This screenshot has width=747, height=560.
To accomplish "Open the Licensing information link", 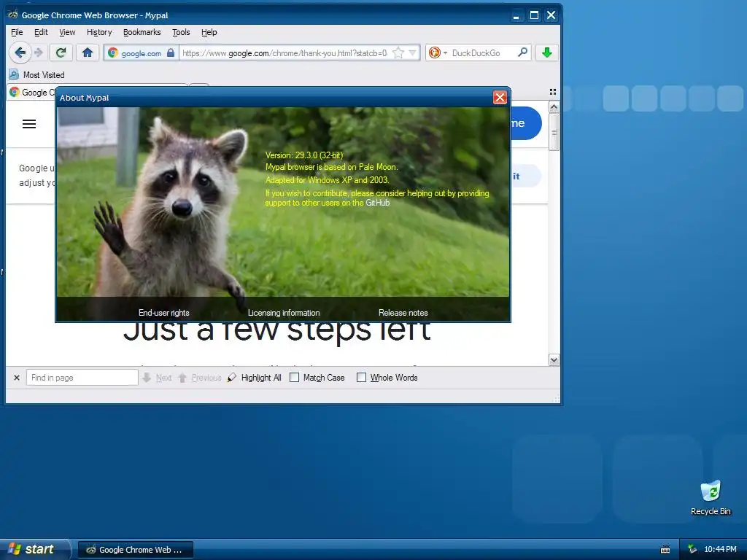I will [284, 313].
